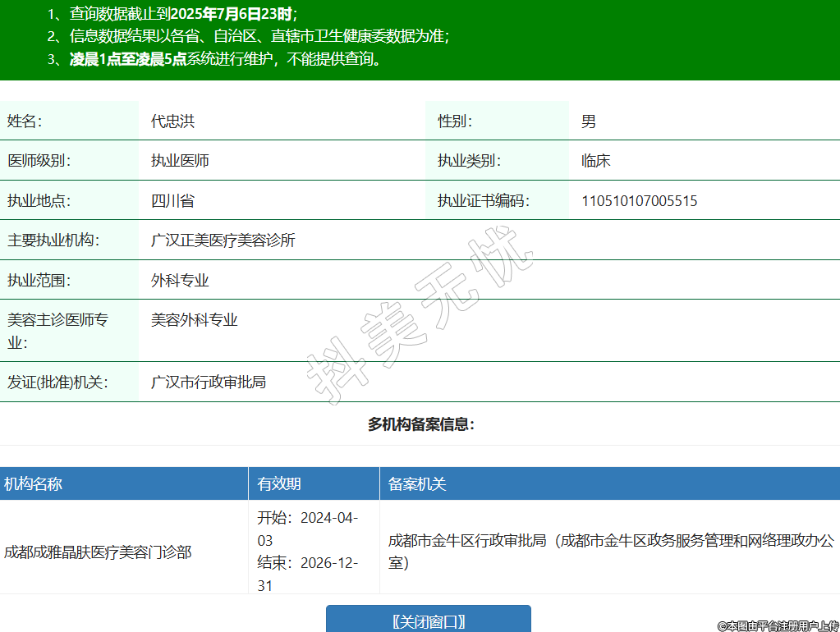Click the 外科专业 practice scope value

(180, 281)
